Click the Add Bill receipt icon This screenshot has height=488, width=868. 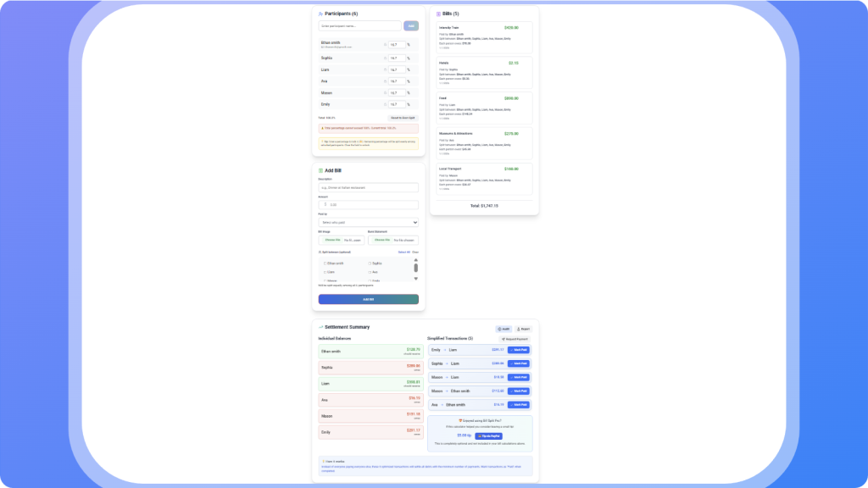(320, 170)
